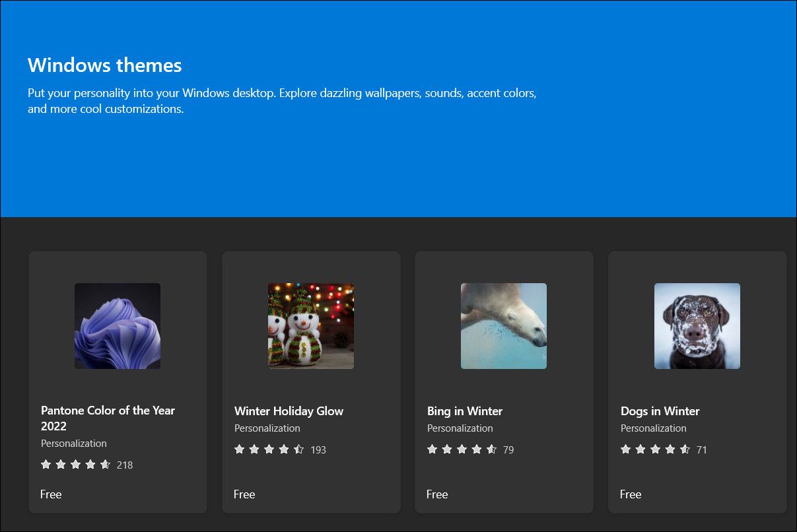797x532 pixels.
Task: Click 'Personalization' under Winter Holiday Glow
Action: click(267, 428)
